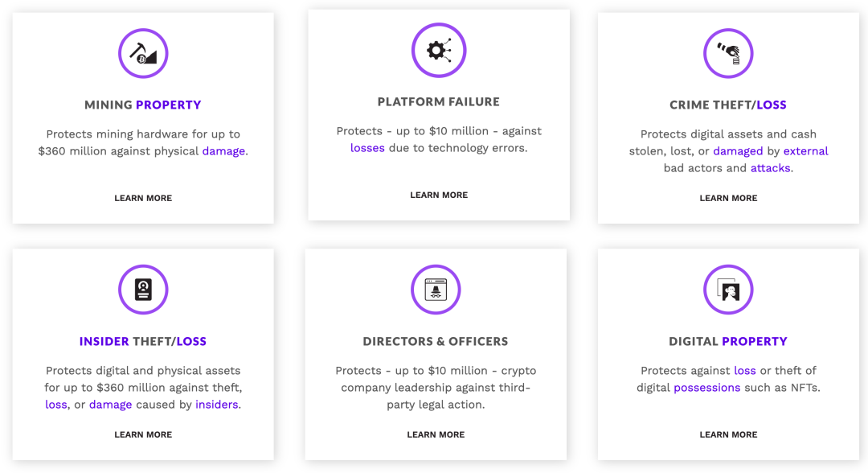Follow the 'possessions' link in Digital Property
Viewport: 868px width, 473px height.
[707, 388]
